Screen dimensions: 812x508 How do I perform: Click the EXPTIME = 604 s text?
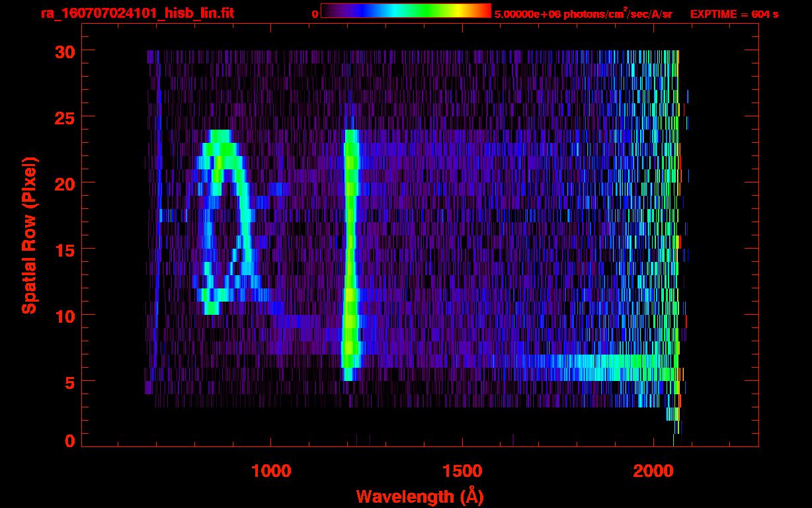(x=734, y=14)
